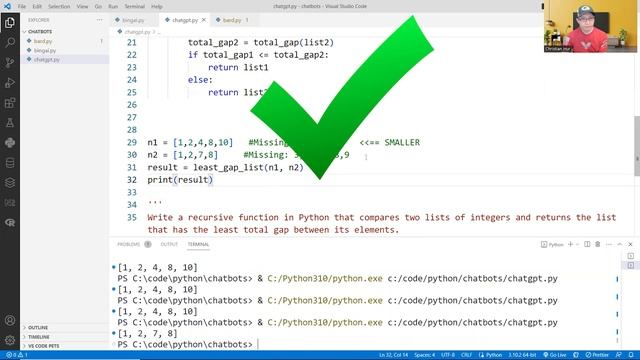Viewport: 640px width, 360px height.
Task: Open Explorer more actions ellipsis
Action: tap(100, 20)
